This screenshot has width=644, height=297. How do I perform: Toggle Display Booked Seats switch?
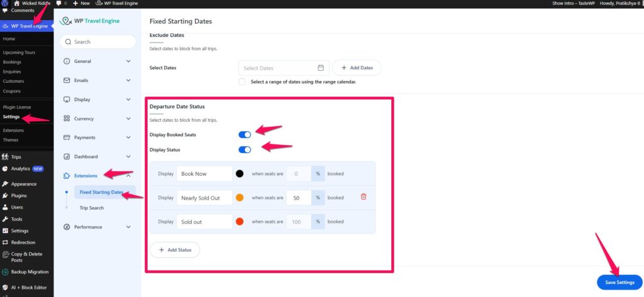[x=245, y=134]
